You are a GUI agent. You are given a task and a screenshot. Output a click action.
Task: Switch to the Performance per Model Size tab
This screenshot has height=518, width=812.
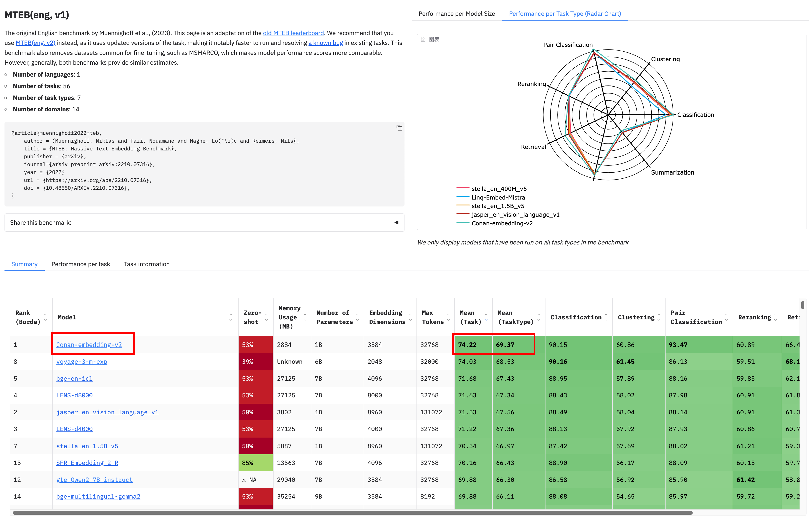click(457, 14)
